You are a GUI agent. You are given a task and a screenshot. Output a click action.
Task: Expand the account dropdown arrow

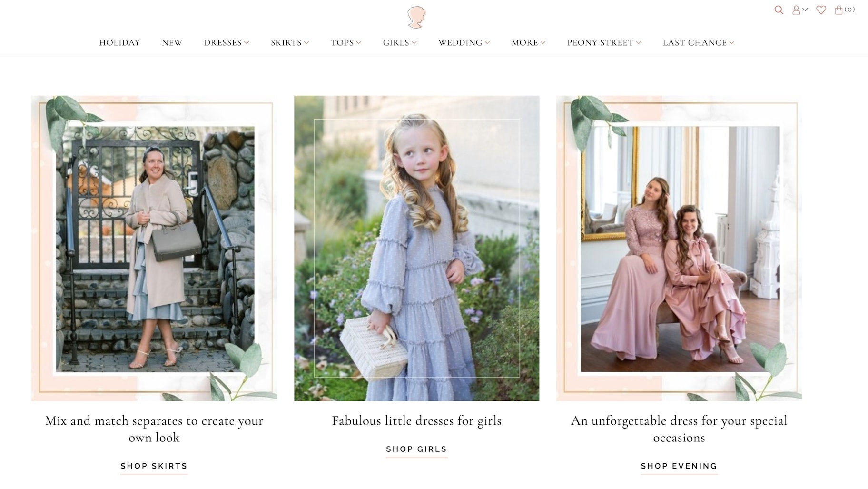[805, 10]
